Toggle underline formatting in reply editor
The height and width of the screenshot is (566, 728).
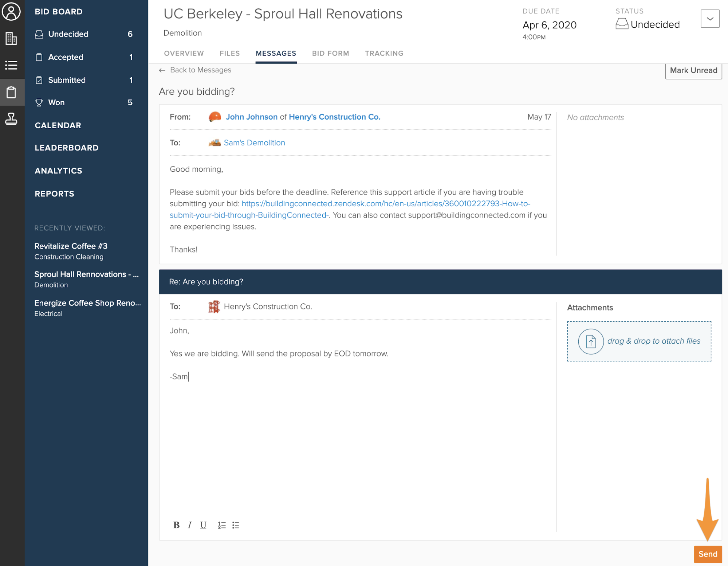coord(203,525)
